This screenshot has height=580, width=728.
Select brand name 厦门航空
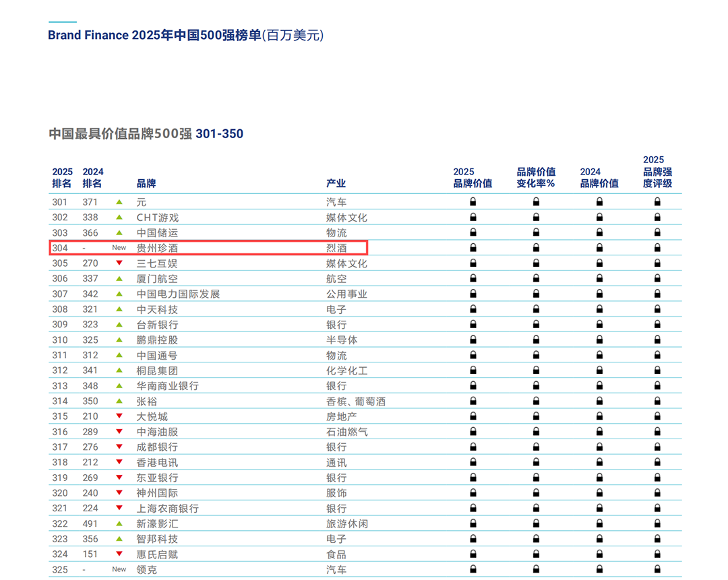157,279
